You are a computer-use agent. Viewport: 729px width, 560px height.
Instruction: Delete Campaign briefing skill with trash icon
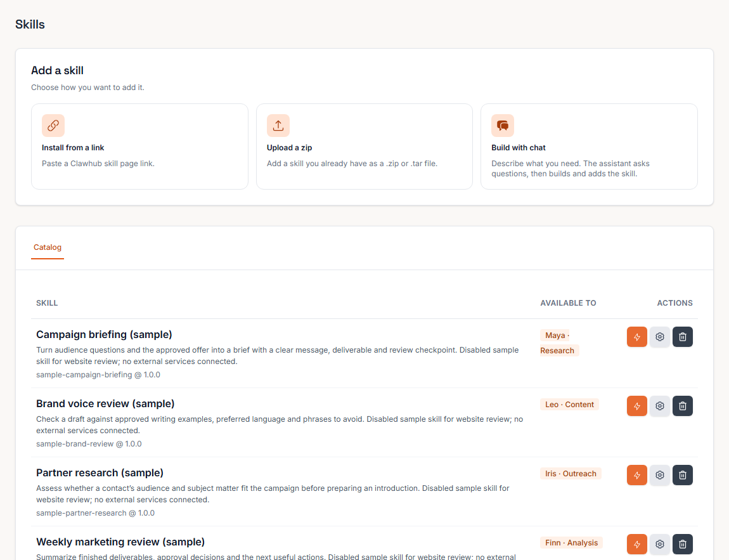[683, 337]
